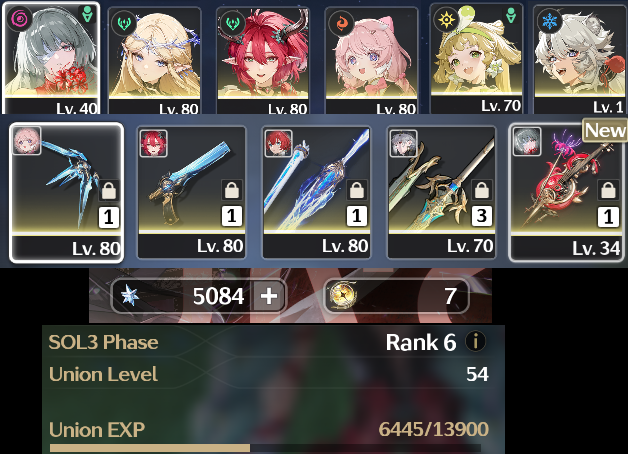The image size is (628, 454).
Task: Toggle lock on the blue pistol weapon
Action: click(231, 189)
